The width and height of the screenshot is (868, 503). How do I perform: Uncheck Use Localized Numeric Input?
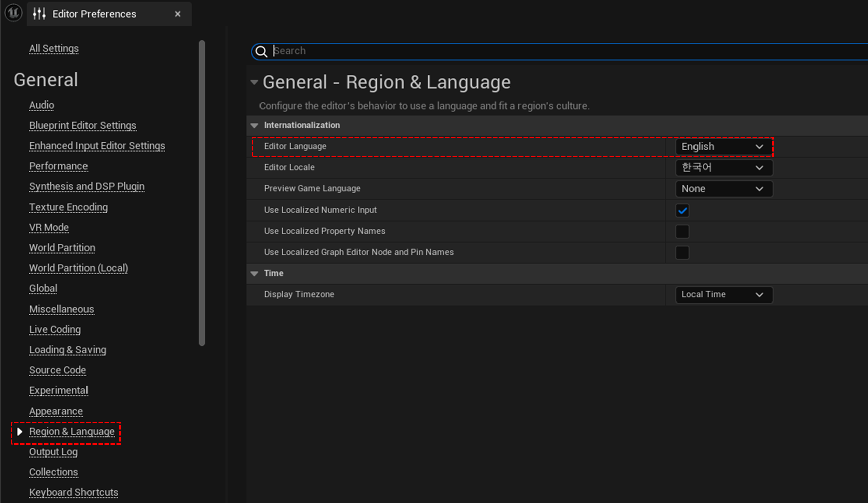[682, 211]
